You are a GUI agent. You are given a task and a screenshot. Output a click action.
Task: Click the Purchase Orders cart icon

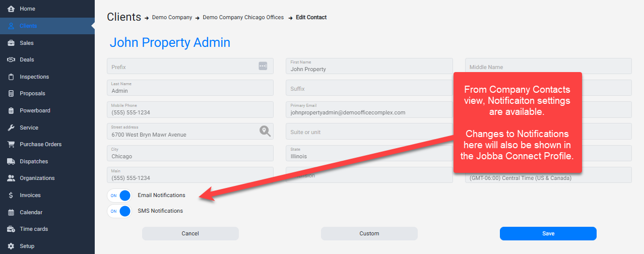click(11, 144)
